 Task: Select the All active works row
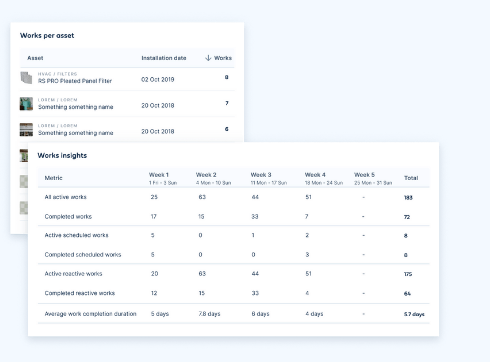pyautogui.click(x=234, y=197)
